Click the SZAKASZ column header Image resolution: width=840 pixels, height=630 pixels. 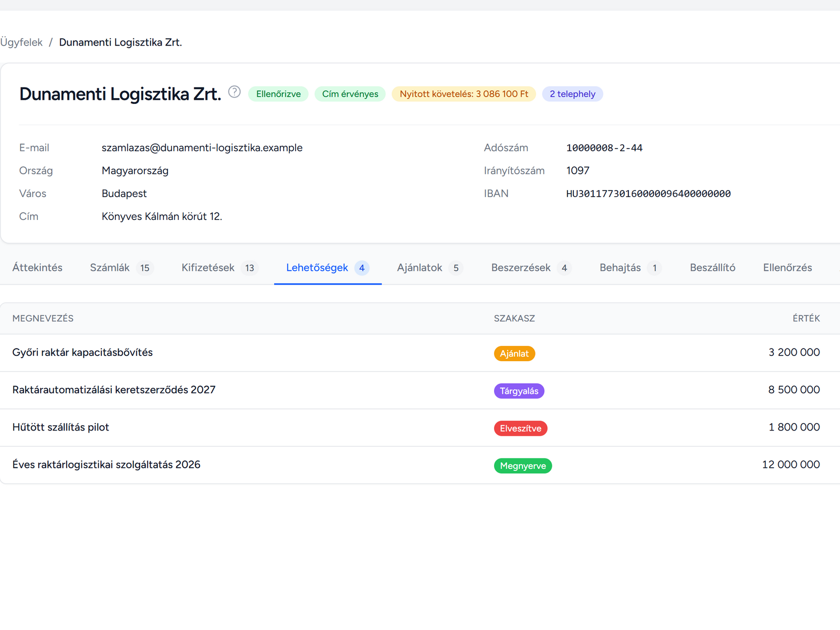[514, 319]
